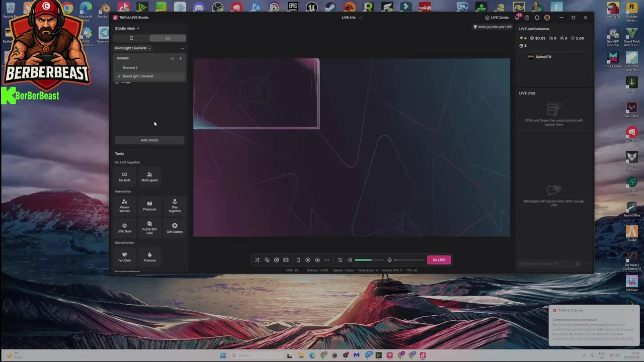Switch to landscape layout

168,38
